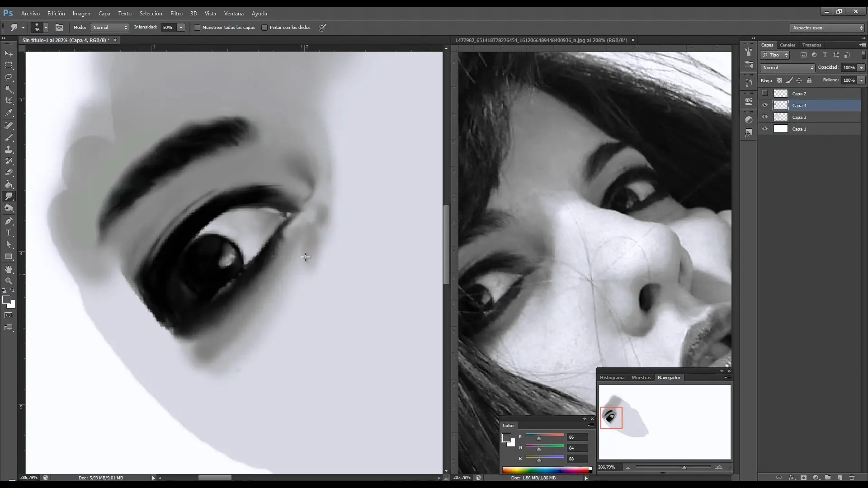Click the color spectrum ramp
868x488 pixels.
point(547,470)
